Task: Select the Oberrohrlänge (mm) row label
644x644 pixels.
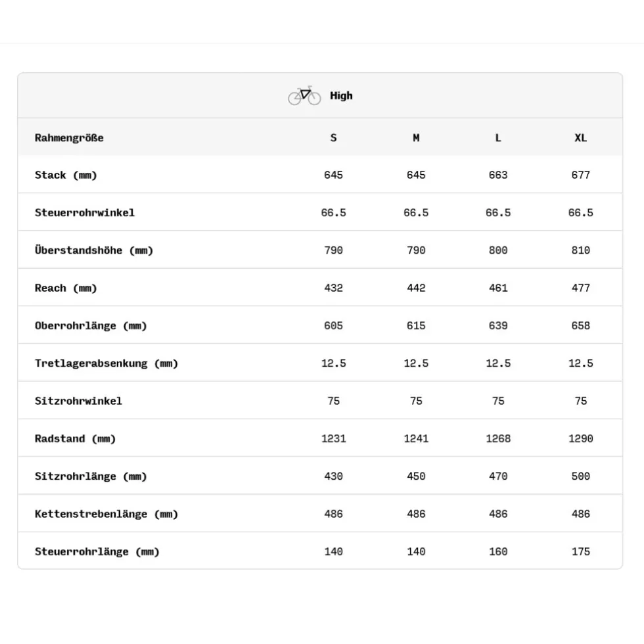Action: click(91, 326)
